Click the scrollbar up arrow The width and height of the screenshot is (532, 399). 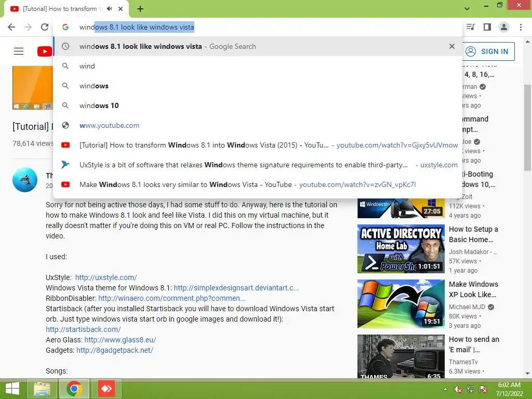point(528,42)
